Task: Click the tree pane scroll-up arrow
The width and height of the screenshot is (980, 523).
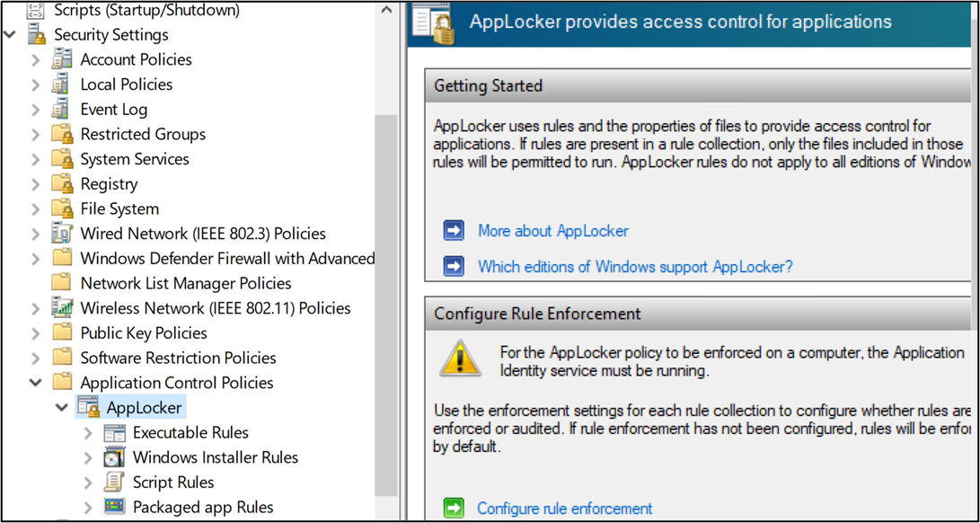Action: coord(386,10)
